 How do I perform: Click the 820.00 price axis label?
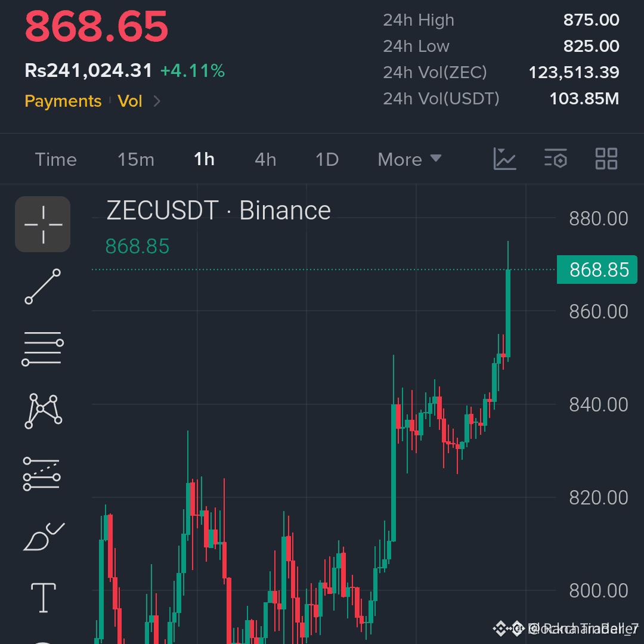point(599,498)
